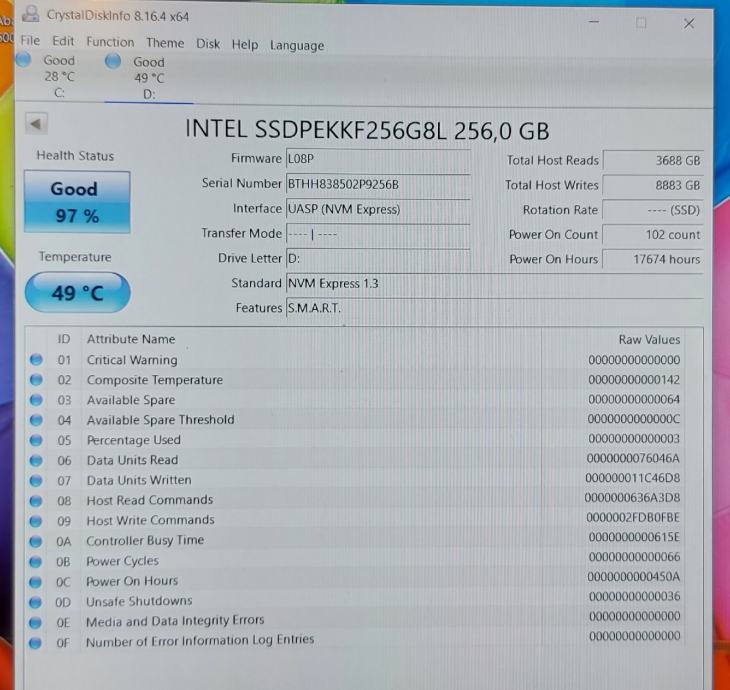Screen dimensions: 730x690
Task: Open the Edit menu
Action: pyautogui.click(x=63, y=41)
